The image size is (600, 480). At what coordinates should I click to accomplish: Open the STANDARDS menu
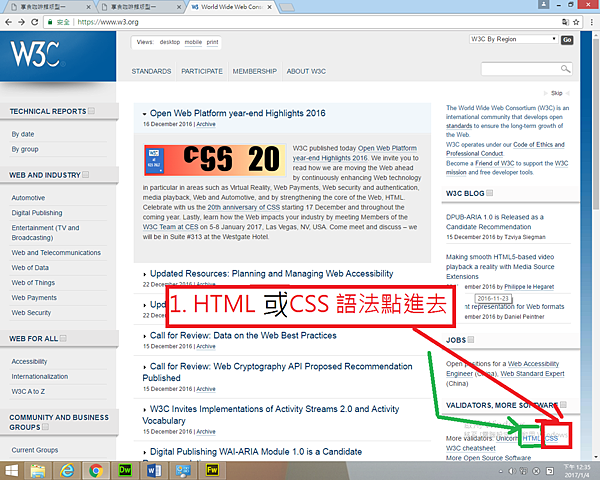coord(151,71)
